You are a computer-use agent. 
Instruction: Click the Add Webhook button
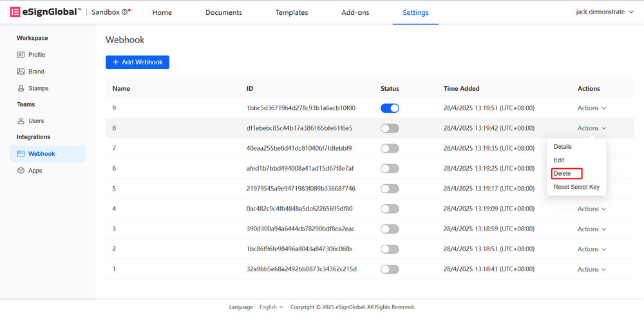tap(137, 62)
